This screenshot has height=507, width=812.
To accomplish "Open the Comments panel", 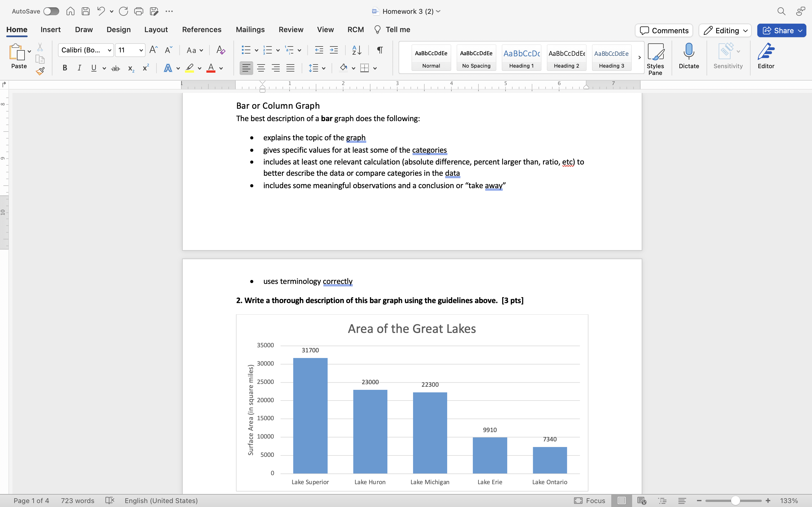I will 663,30.
